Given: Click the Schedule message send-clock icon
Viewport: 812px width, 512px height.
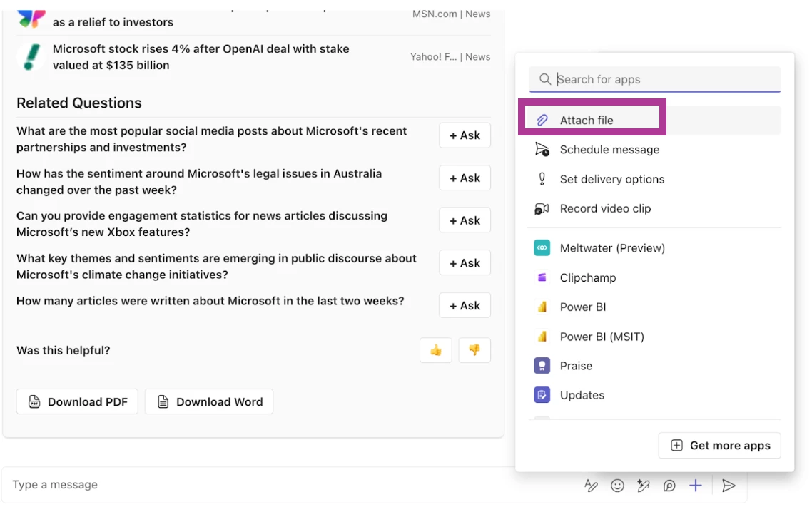Looking at the screenshot, I should click(542, 150).
